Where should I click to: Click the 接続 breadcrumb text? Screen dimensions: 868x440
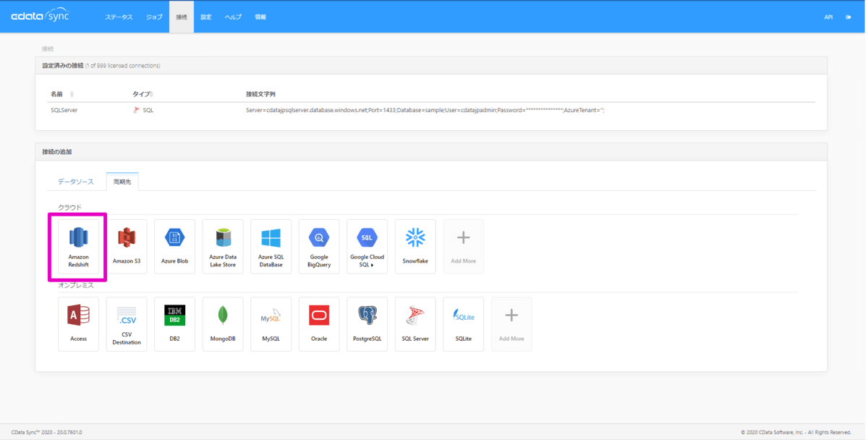tap(48, 48)
